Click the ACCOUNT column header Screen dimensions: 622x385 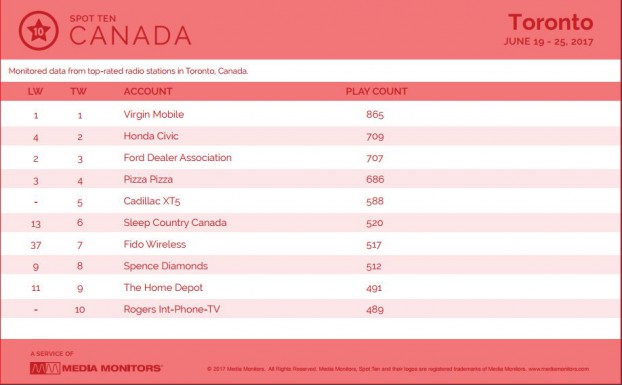click(x=148, y=92)
